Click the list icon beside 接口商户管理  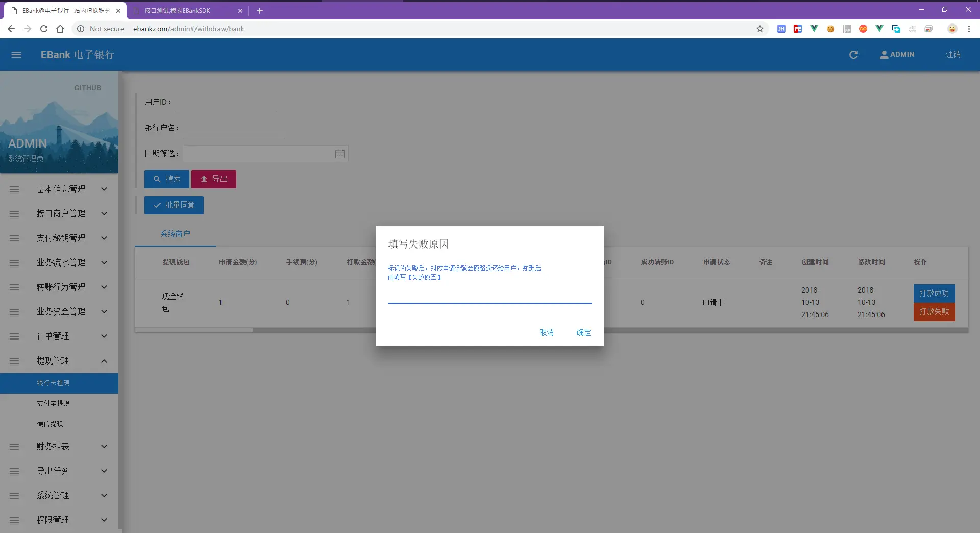point(14,214)
